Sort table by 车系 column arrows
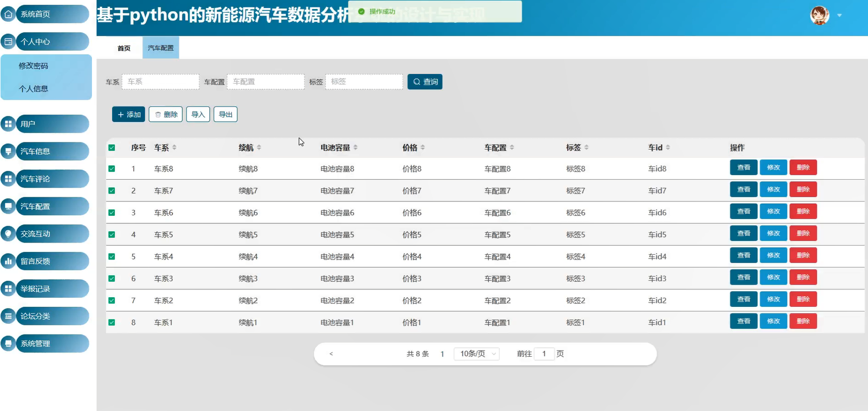Screen dimensions: 868x411 pos(174,148)
